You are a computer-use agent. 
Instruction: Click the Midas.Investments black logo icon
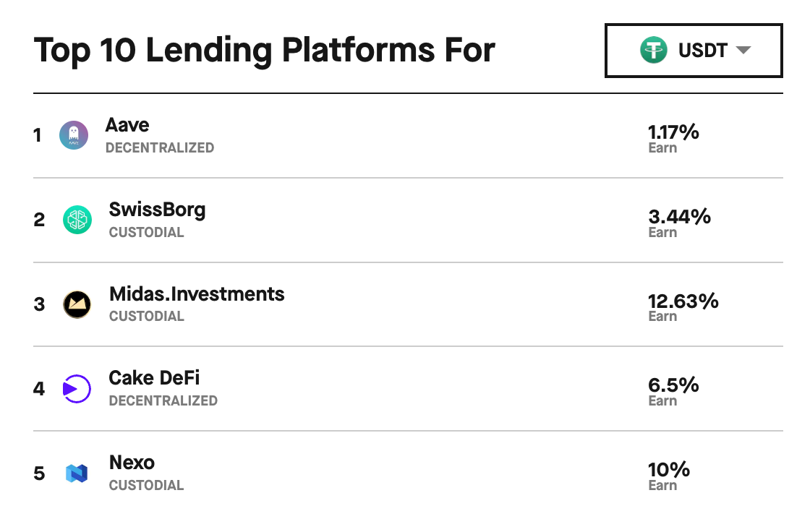click(x=77, y=304)
